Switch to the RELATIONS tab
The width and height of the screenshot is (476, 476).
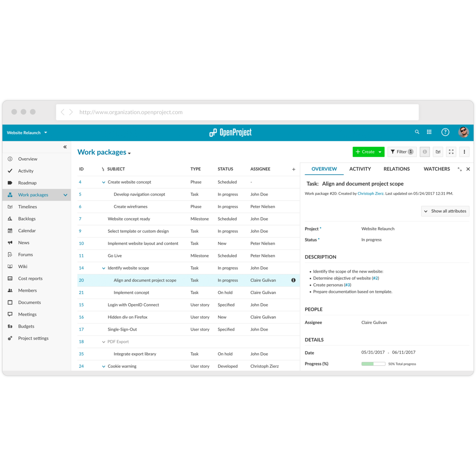click(x=396, y=169)
